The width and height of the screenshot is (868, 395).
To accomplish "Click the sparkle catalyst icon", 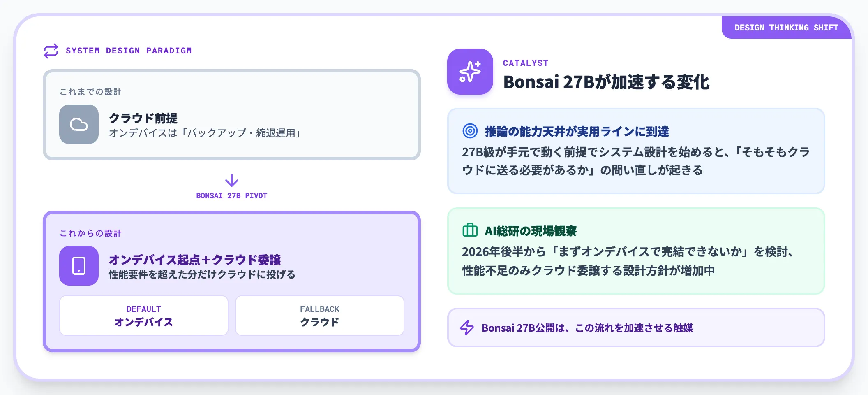I will pyautogui.click(x=470, y=72).
